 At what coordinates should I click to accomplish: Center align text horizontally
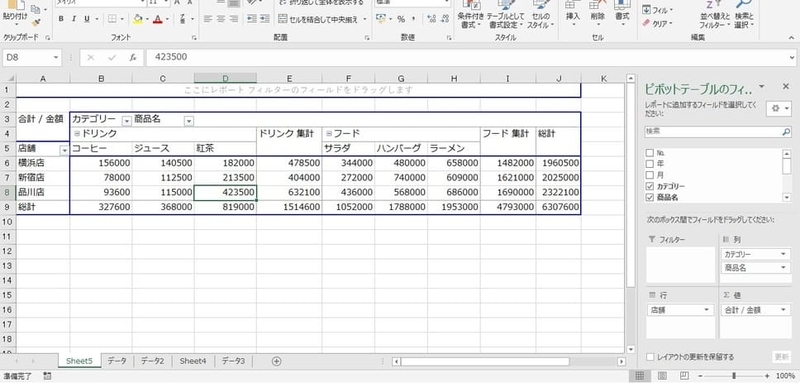pyautogui.click(x=220, y=19)
